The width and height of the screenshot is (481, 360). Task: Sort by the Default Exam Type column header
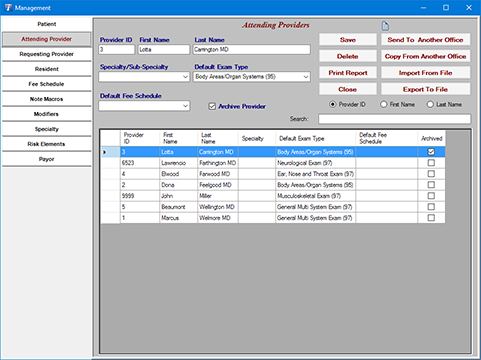315,138
